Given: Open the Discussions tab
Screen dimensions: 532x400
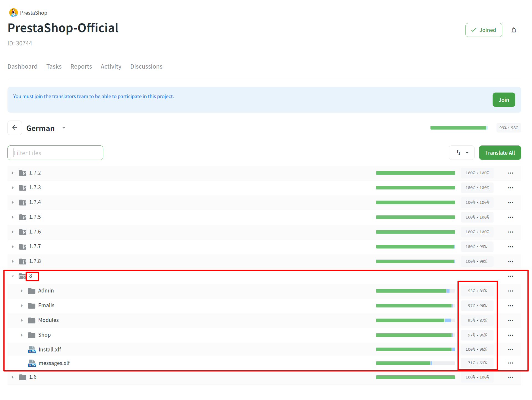Looking at the screenshot, I should click(x=146, y=66).
